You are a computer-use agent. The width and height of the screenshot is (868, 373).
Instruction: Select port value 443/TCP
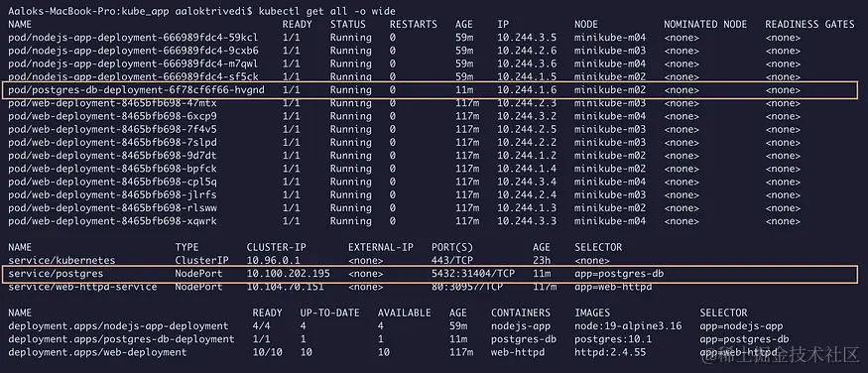pos(452,261)
